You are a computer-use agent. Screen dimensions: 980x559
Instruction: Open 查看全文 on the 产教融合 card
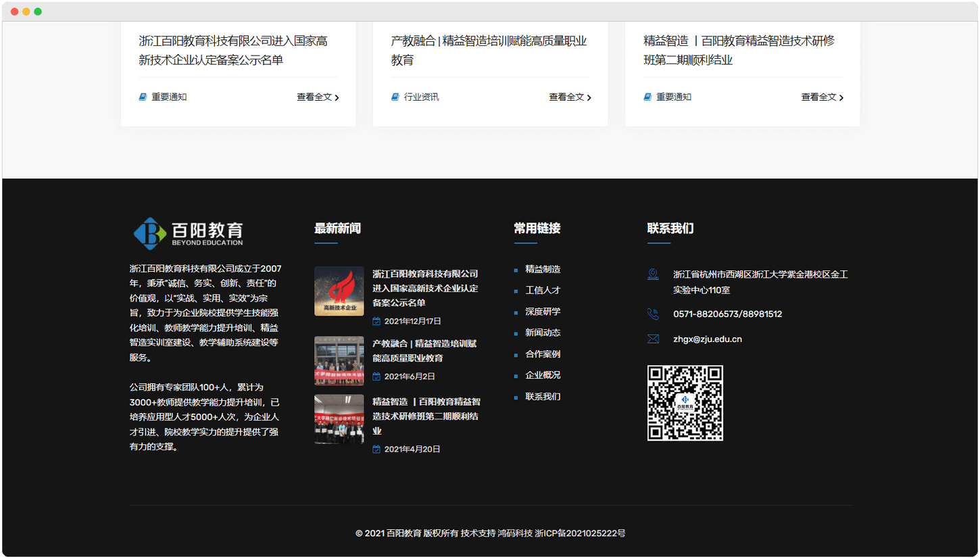pyautogui.click(x=570, y=97)
